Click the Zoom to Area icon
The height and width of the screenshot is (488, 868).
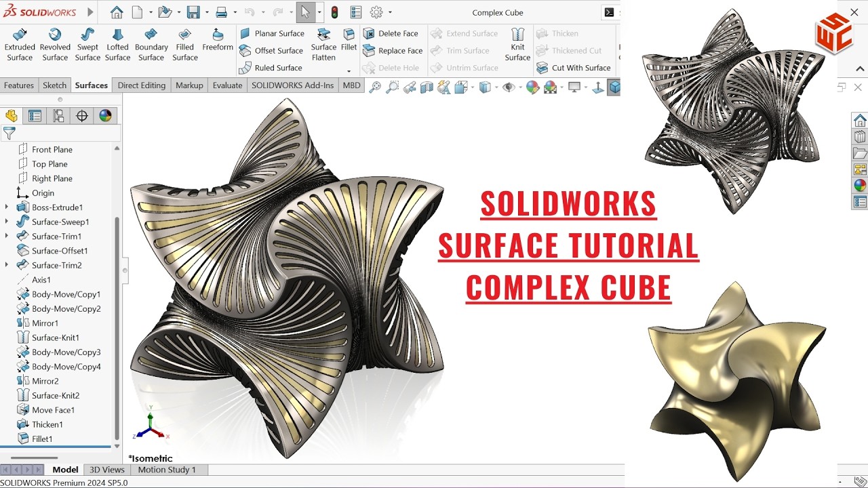tap(392, 87)
